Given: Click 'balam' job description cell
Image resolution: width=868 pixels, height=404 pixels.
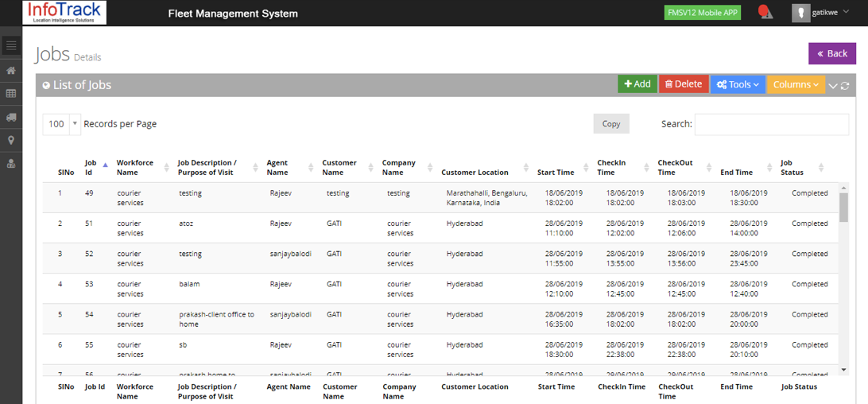Looking at the screenshot, I should coord(189,284).
